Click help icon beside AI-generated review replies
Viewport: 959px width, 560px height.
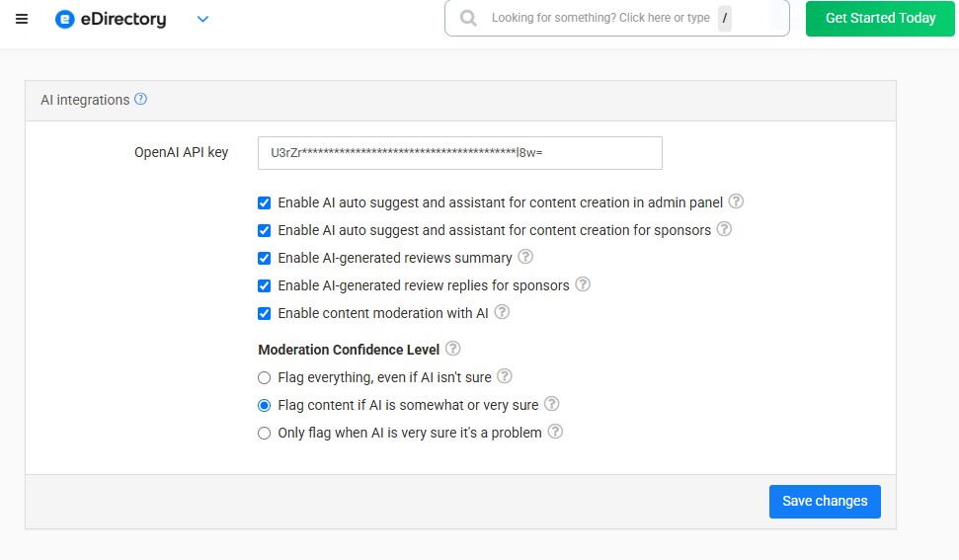tap(583, 284)
